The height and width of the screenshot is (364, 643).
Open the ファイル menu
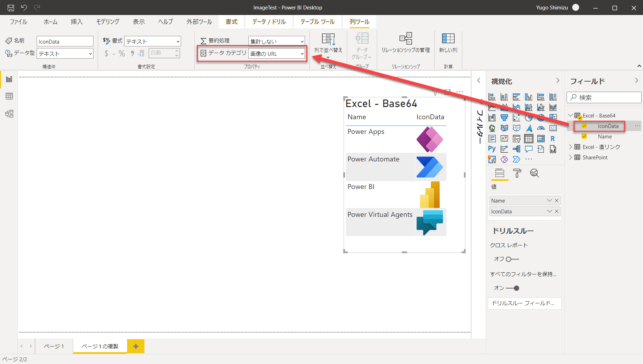pyautogui.click(x=18, y=22)
